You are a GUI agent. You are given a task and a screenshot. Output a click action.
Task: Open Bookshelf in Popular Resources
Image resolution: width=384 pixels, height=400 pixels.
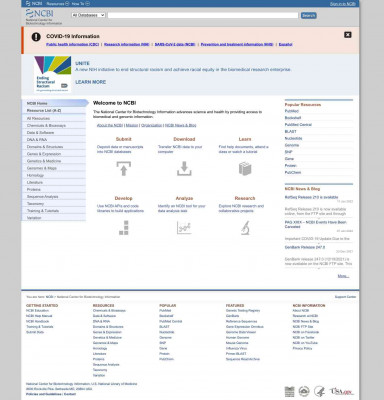tap(293, 118)
